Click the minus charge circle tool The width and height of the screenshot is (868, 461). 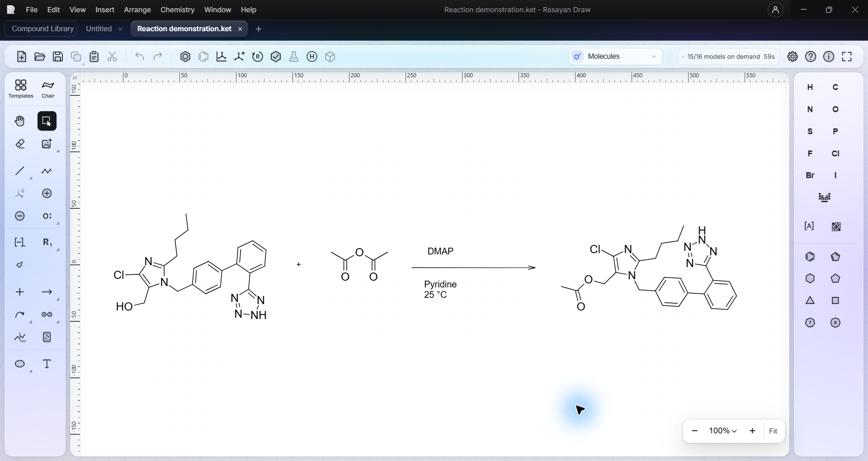click(x=20, y=216)
